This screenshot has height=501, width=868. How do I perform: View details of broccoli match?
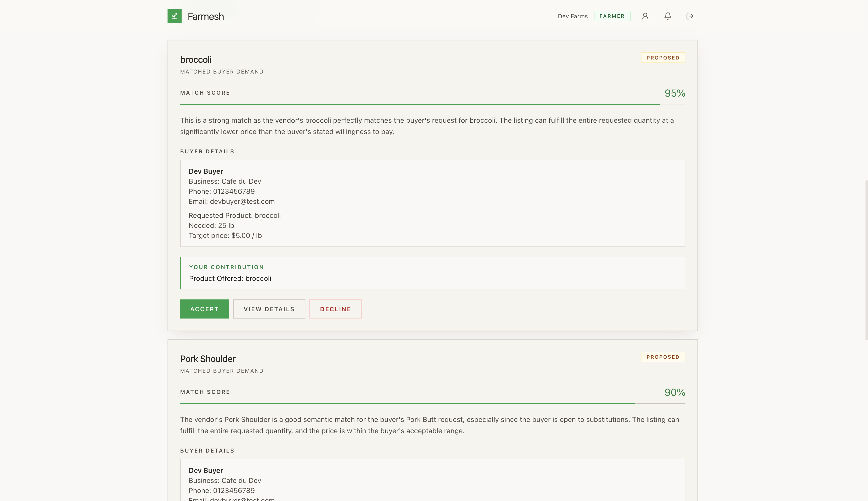click(269, 309)
